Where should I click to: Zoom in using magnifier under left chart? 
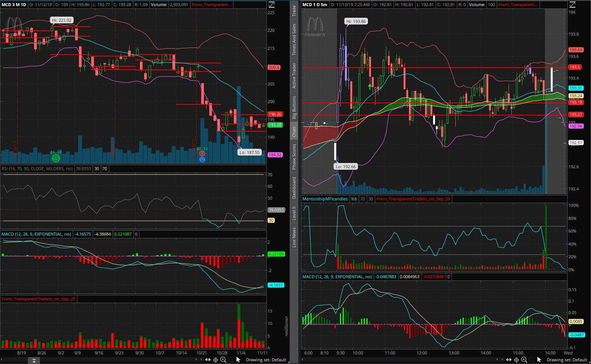(223, 359)
